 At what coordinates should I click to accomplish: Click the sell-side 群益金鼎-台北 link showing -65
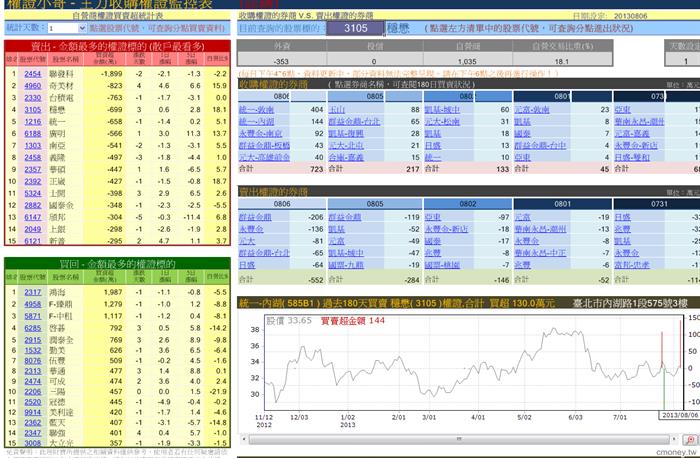(264, 253)
